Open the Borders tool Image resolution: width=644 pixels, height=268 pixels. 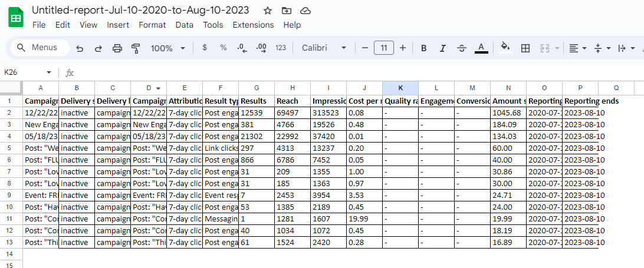click(x=525, y=48)
